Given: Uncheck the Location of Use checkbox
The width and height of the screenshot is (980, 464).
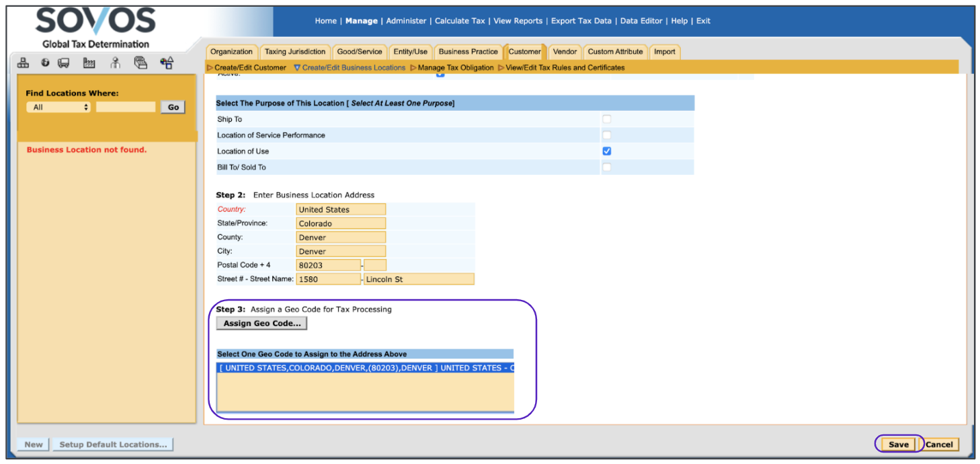Looking at the screenshot, I should (606, 151).
